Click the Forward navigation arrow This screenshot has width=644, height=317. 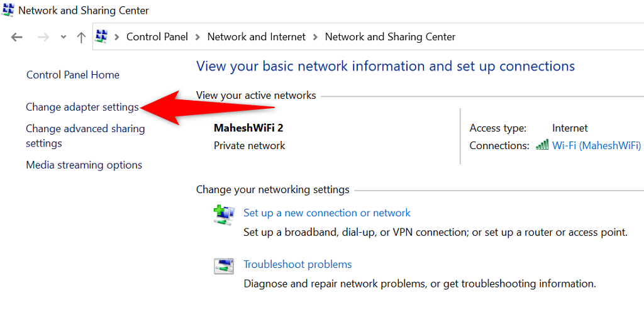(x=43, y=37)
